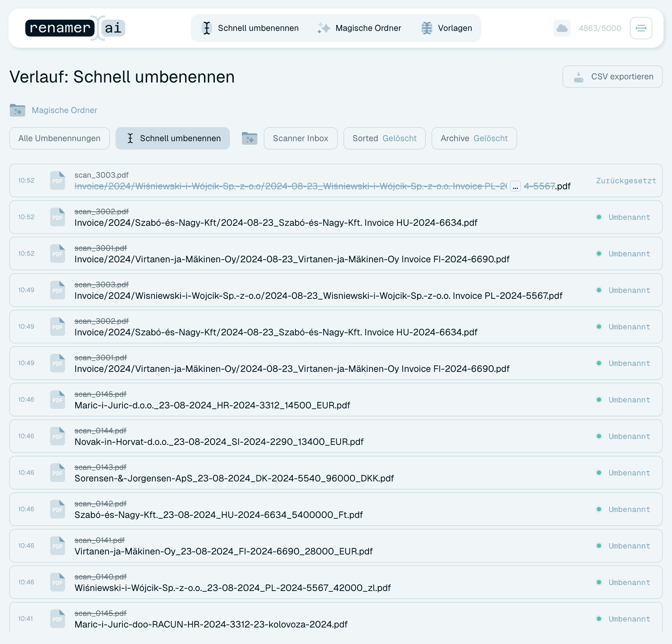Click filename Novak-in-Horvat-d.o.o._23-08-2024_SI-2024-2290_13400_EUR.pdf
Screen dimensions: 672x644
click(219, 442)
